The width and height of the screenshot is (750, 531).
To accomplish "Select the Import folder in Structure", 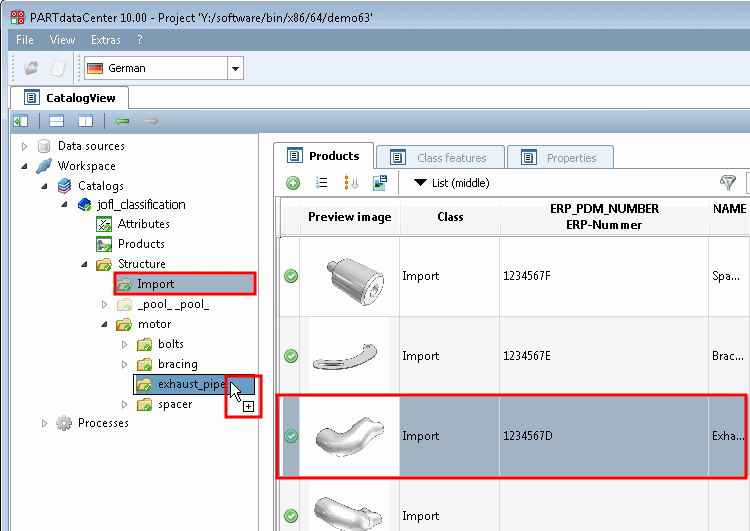I will click(x=156, y=284).
